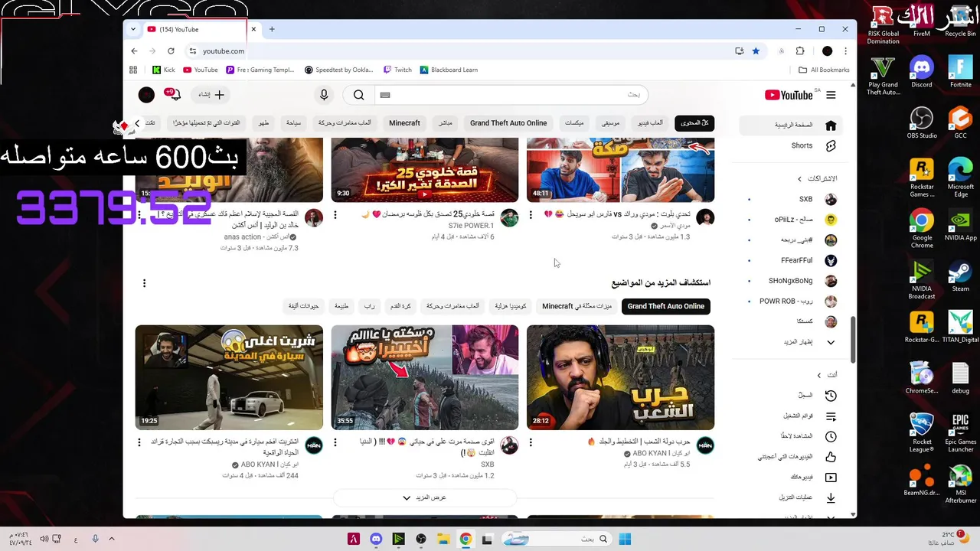
Task: Open Windows Start menu
Action: (625, 539)
